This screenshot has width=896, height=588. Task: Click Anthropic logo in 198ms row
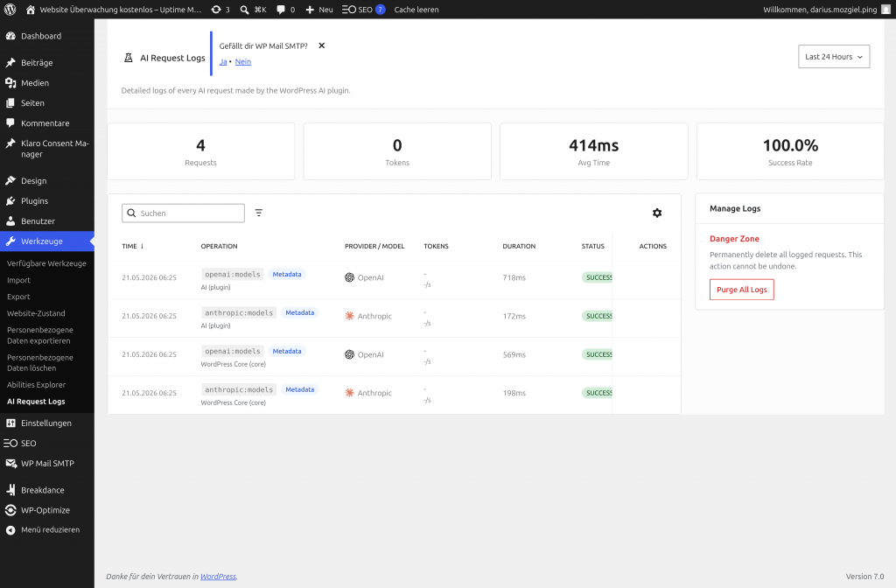coord(349,393)
